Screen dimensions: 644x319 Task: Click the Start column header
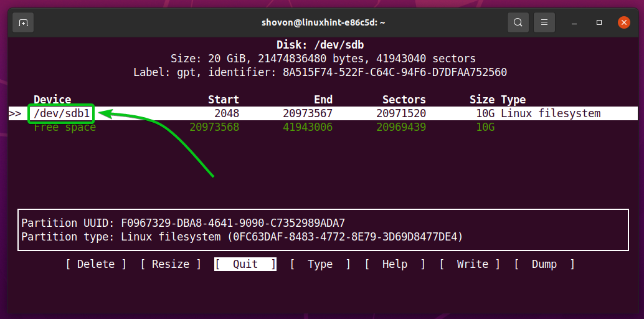click(224, 100)
